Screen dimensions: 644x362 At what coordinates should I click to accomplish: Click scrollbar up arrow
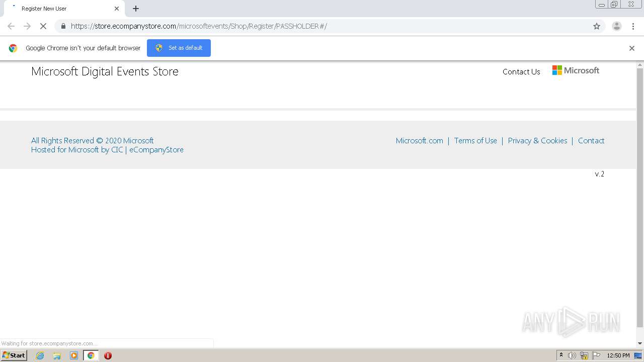tap(640, 65)
